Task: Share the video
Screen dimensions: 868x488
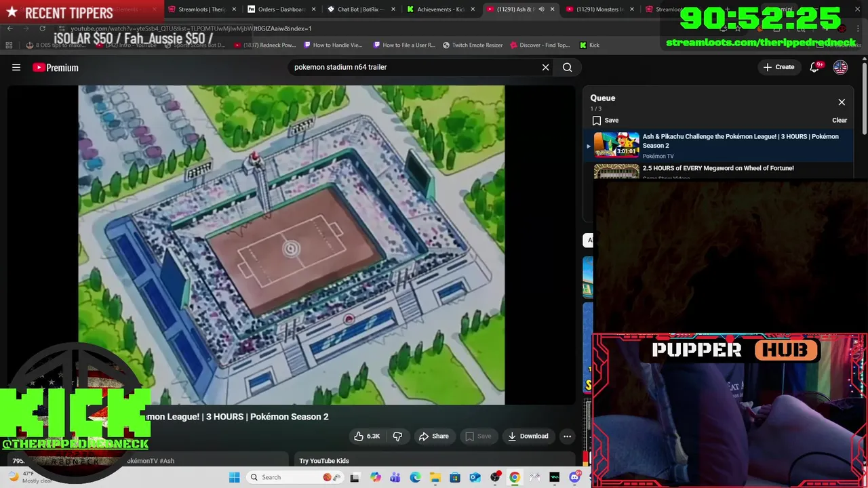Action: [x=434, y=436]
